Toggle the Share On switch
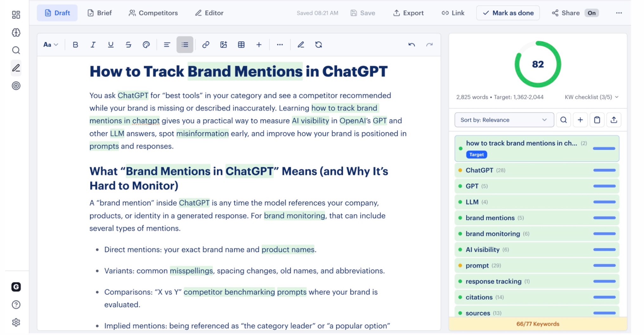This screenshot has width=644, height=335. (x=592, y=13)
